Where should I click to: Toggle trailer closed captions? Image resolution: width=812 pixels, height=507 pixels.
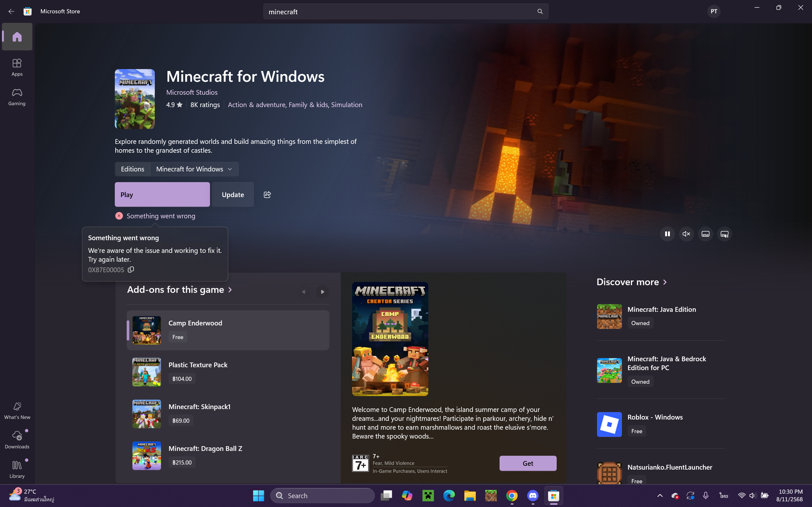(x=705, y=234)
